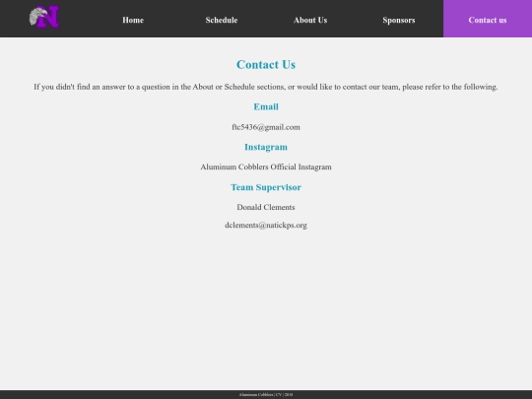This screenshot has width=532, height=399.
Task: Go to the Home page
Action: (133, 20)
